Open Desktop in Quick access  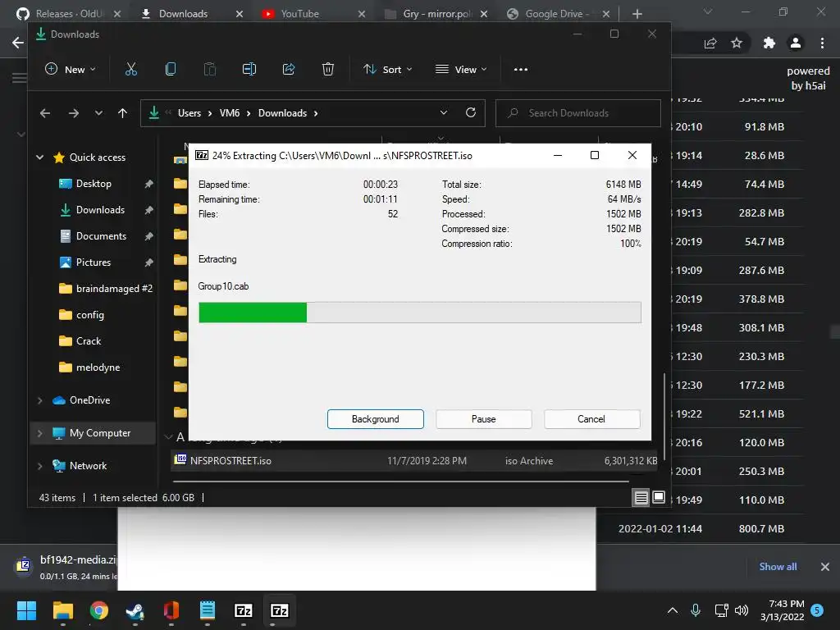(x=94, y=184)
